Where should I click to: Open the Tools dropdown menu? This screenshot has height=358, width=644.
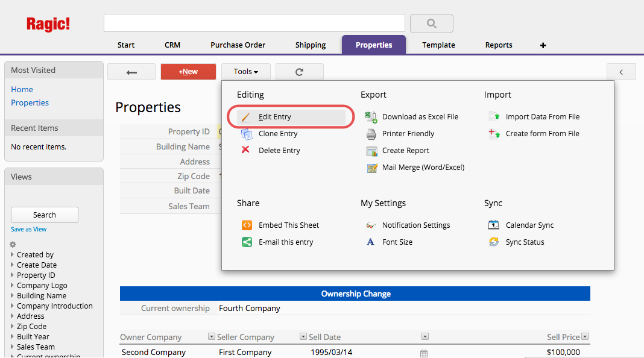pyautogui.click(x=245, y=72)
